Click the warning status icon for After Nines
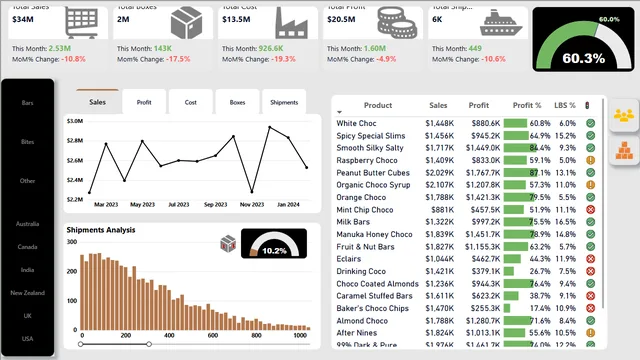This screenshot has height=360, width=640. [590, 333]
